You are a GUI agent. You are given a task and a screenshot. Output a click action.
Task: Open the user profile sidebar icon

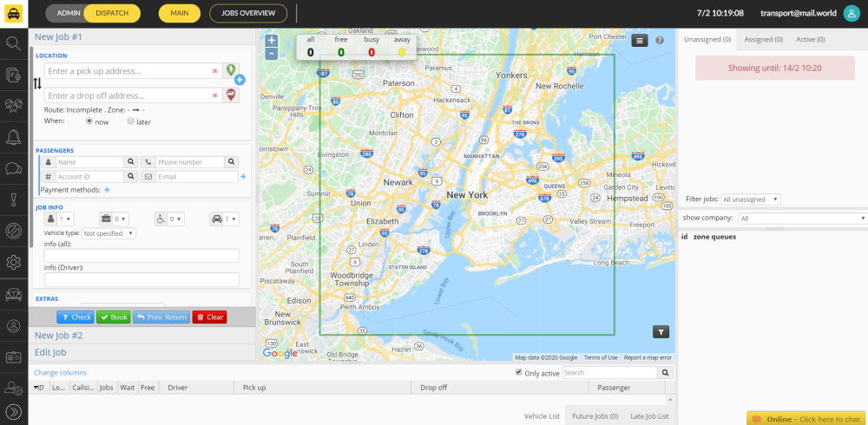click(13, 326)
